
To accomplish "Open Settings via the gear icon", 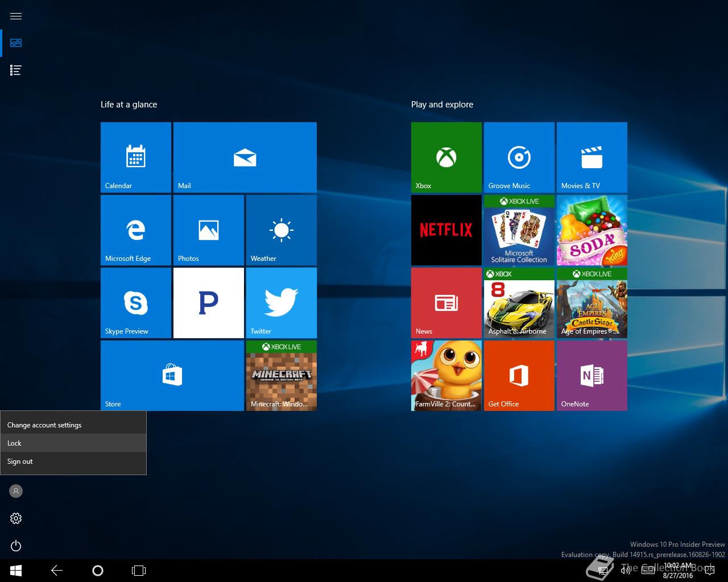I will coord(16,518).
